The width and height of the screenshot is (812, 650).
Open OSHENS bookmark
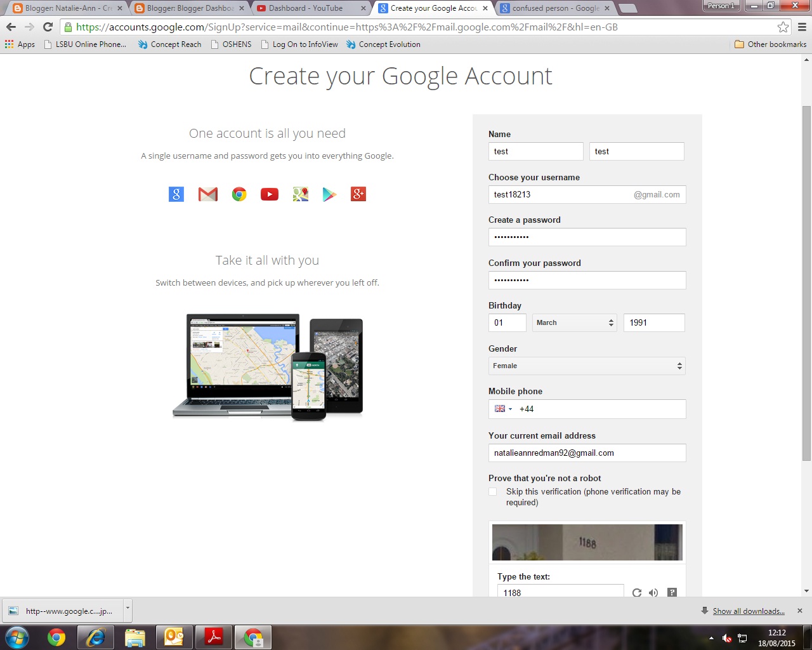(231, 44)
